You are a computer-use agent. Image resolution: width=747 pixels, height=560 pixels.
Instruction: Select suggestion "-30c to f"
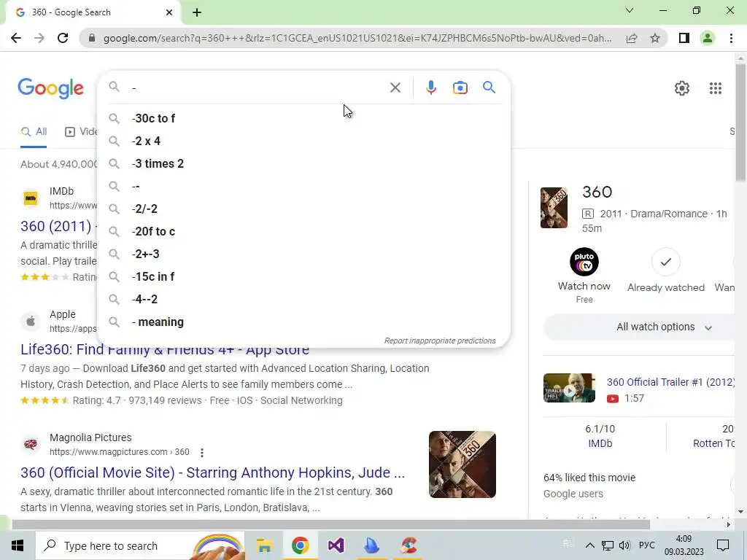(303, 118)
